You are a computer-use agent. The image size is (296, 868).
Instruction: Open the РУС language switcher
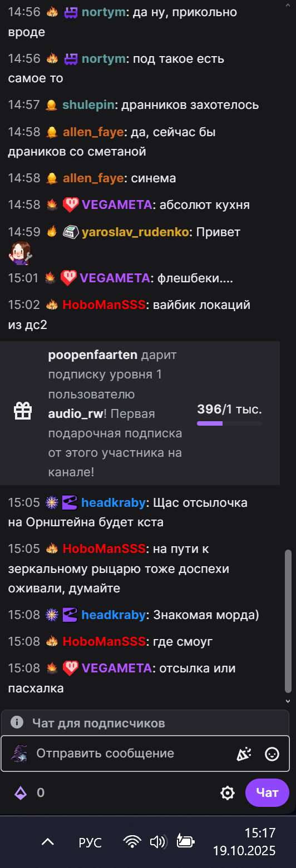(x=90, y=842)
